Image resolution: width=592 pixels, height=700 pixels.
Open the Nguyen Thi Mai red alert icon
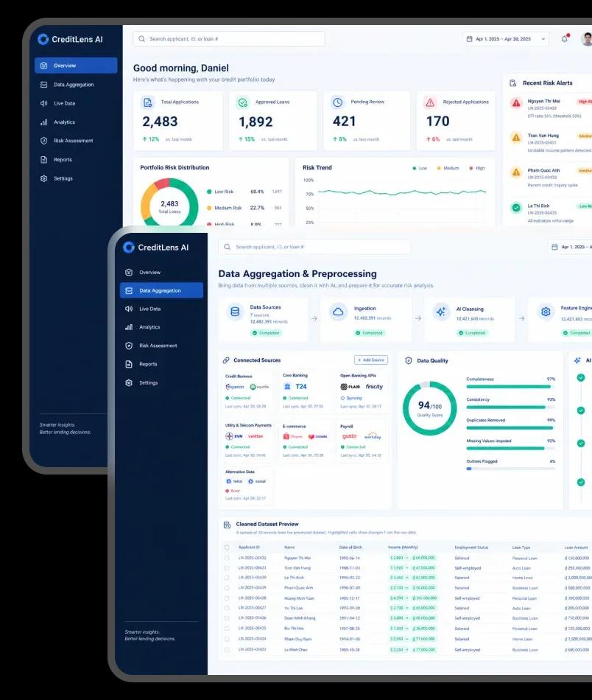click(x=516, y=103)
